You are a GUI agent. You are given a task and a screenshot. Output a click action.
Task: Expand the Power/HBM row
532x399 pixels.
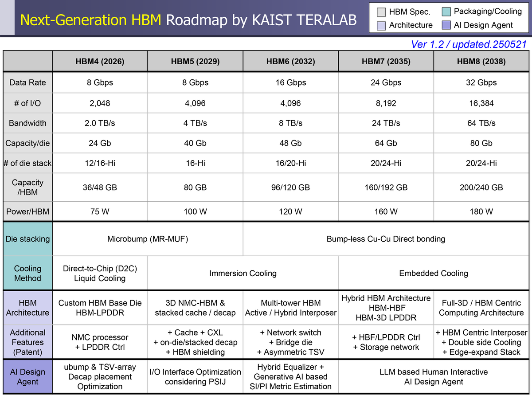pos(27,211)
